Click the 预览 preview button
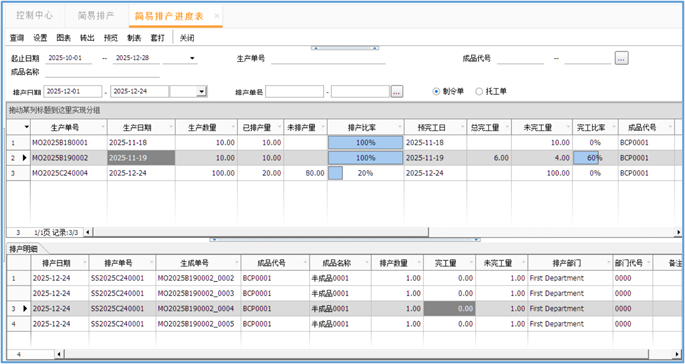The width and height of the screenshot is (685, 364). tap(111, 38)
